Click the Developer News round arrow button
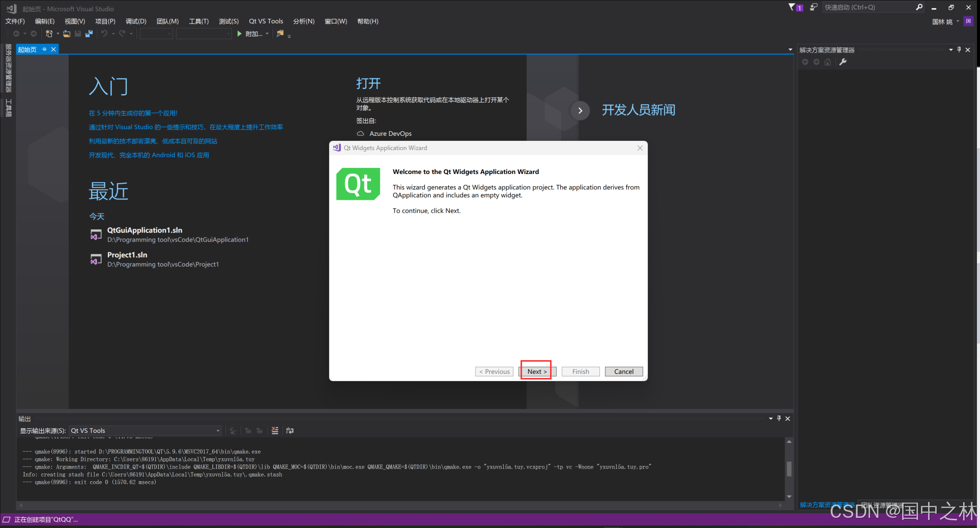Screen dimensions: 980x528 point(580,110)
